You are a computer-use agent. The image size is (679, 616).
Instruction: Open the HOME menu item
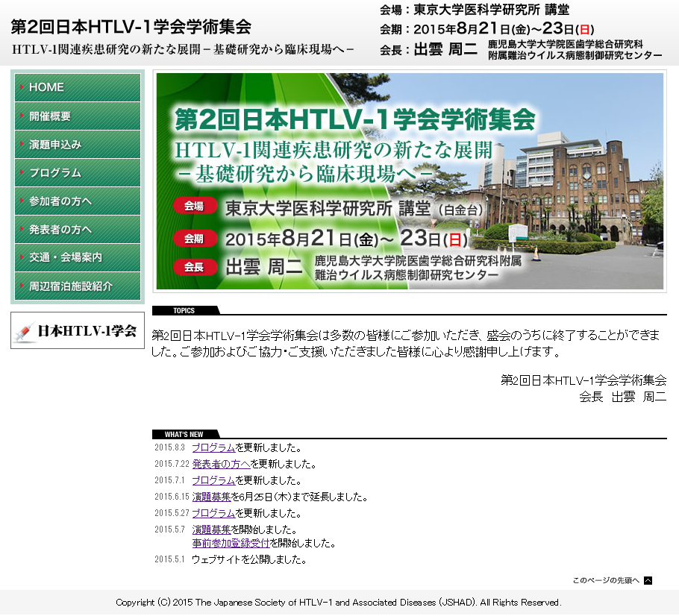point(78,87)
